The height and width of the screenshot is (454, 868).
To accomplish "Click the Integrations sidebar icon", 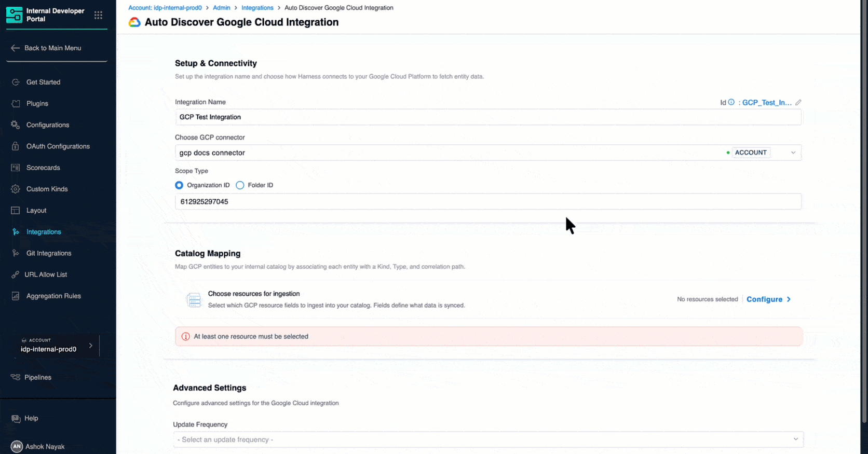I will [16, 232].
